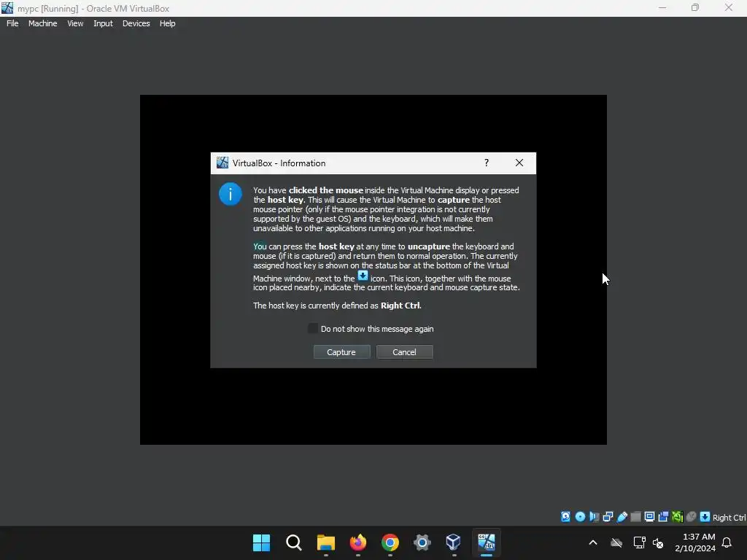Click the network tray icon

pos(639,542)
